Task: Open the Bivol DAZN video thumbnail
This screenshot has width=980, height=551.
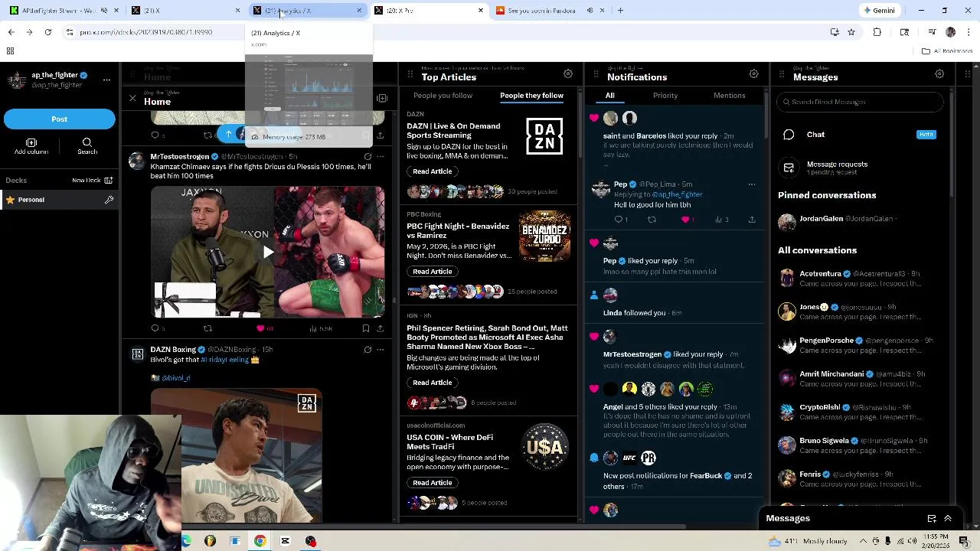Action: [236, 455]
